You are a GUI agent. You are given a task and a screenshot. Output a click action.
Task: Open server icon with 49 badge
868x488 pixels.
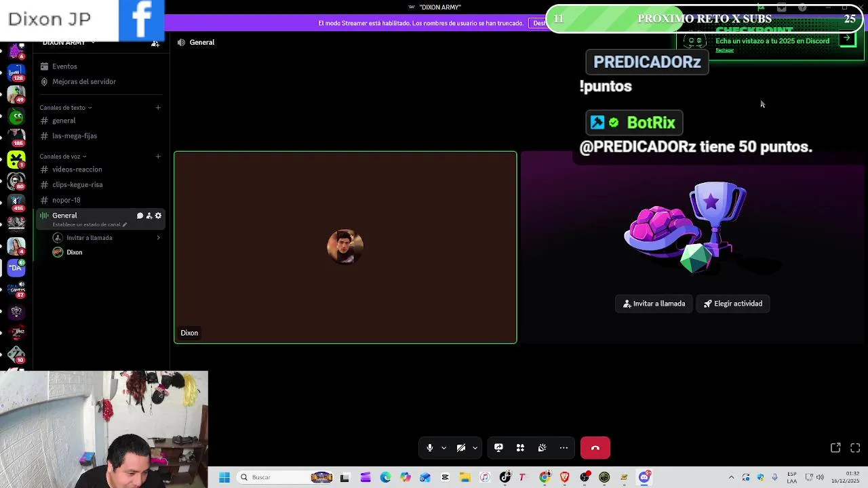(16, 94)
